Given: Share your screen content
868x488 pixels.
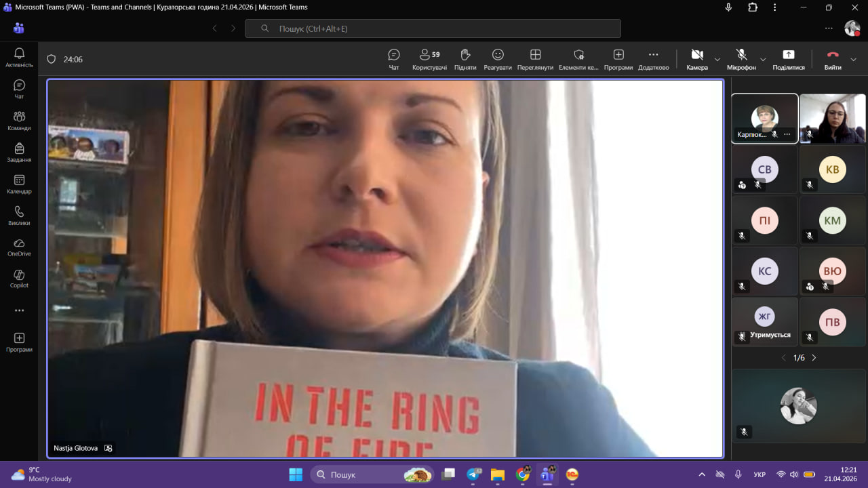Looking at the screenshot, I should [788, 59].
